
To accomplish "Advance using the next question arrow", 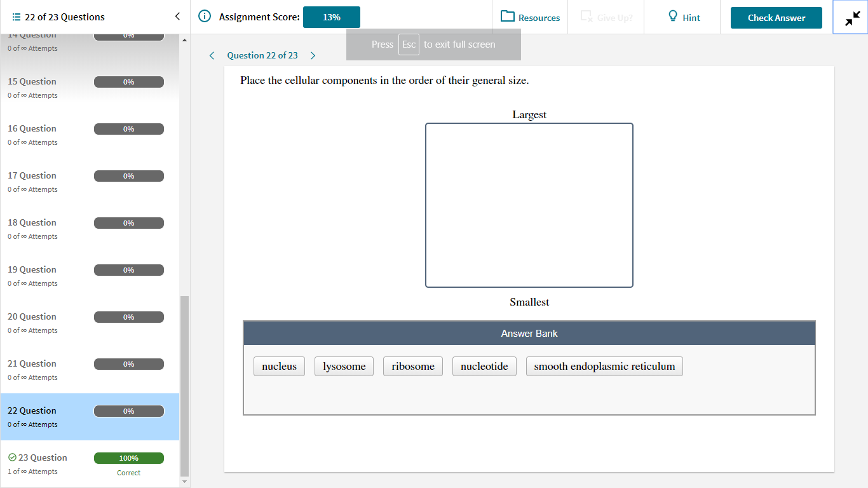I will [x=313, y=55].
